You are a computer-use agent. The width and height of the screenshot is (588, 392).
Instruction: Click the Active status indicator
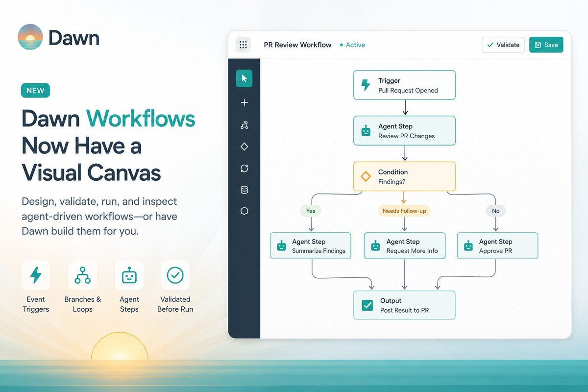352,45
